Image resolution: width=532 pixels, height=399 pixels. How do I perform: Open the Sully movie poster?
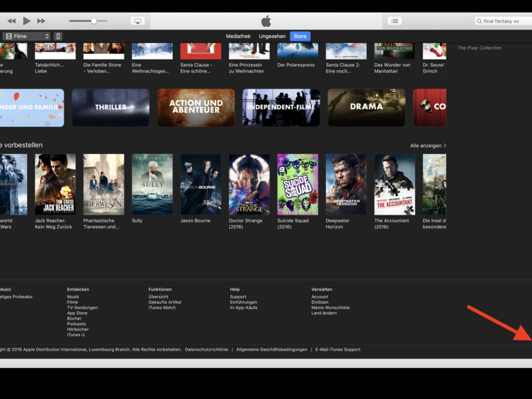152,184
